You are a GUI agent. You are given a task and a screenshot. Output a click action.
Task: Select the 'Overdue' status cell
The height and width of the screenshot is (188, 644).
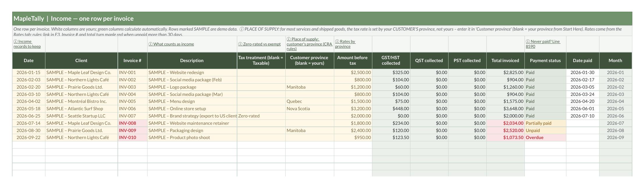pos(545,138)
